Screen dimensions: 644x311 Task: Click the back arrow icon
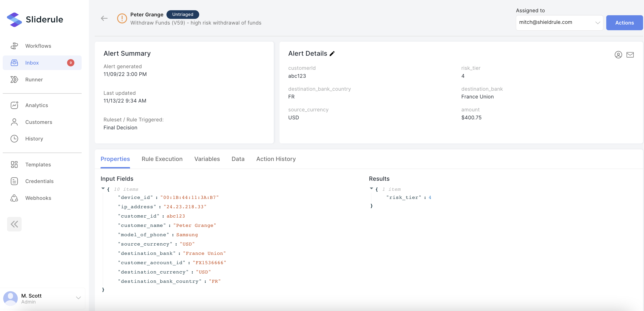104,18
